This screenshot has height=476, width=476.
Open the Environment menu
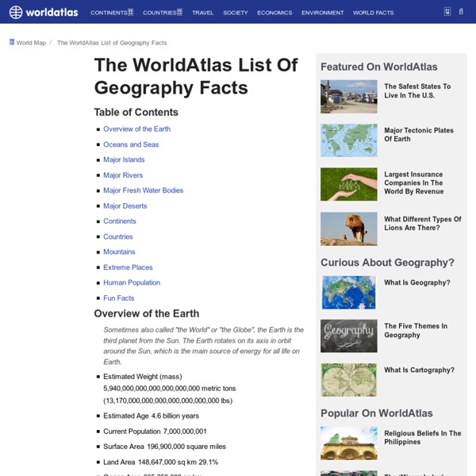tap(322, 13)
